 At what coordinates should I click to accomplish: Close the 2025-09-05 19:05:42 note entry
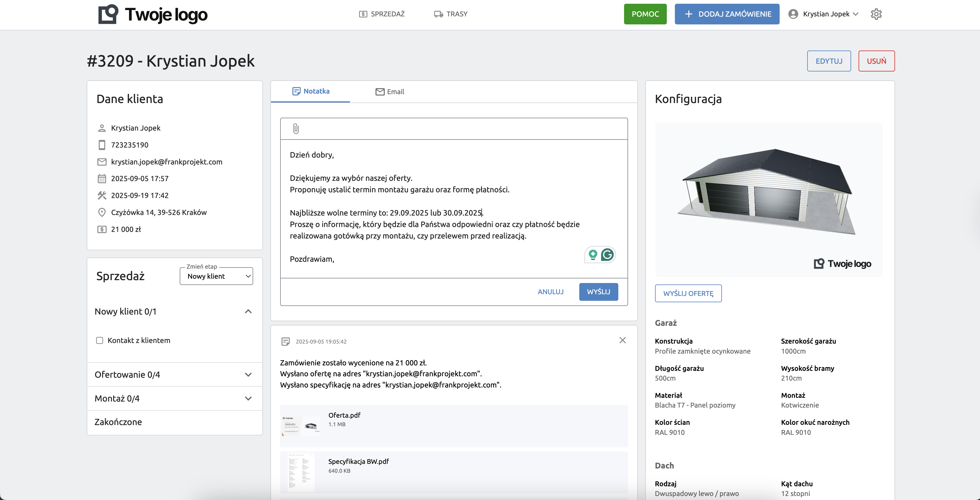coord(622,340)
